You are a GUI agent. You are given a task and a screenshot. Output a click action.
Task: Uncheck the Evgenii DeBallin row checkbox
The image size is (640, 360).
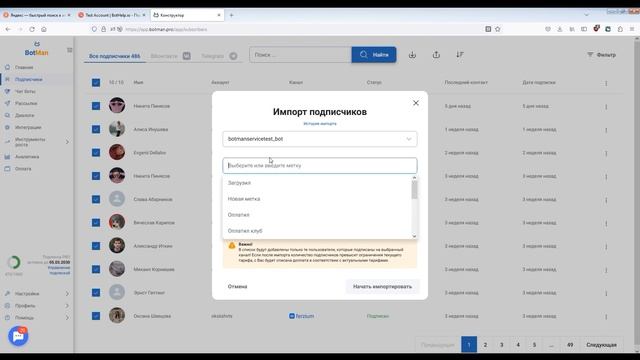point(96,153)
